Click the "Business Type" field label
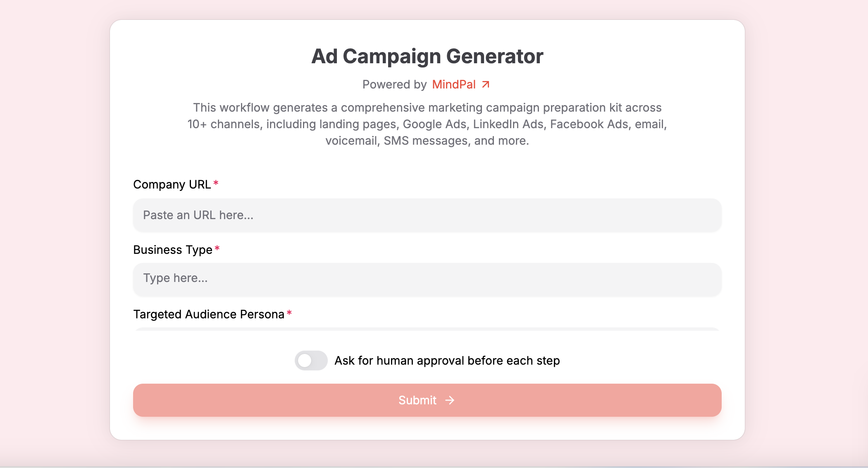868x468 pixels. click(173, 250)
